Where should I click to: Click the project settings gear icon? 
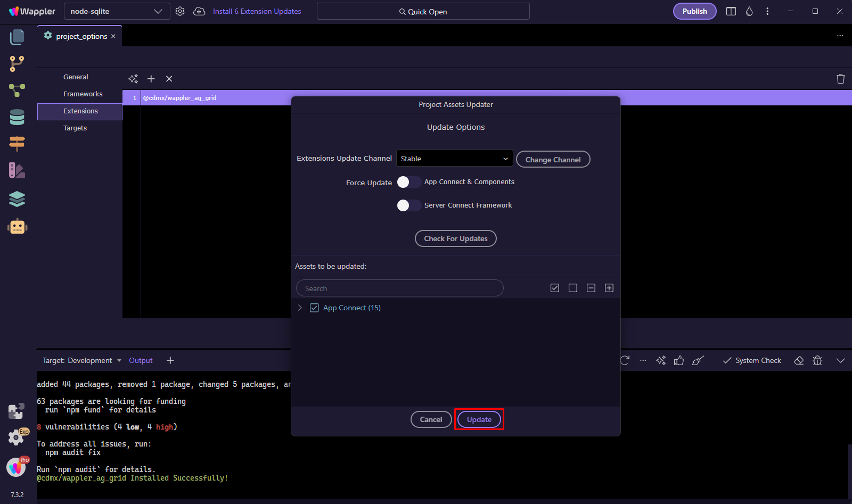(x=180, y=11)
